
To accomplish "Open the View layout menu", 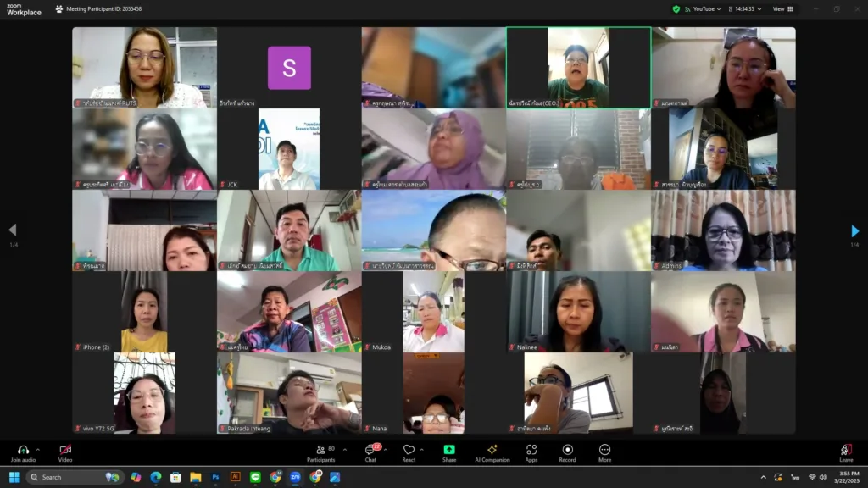I will click(x=782, y=9).
